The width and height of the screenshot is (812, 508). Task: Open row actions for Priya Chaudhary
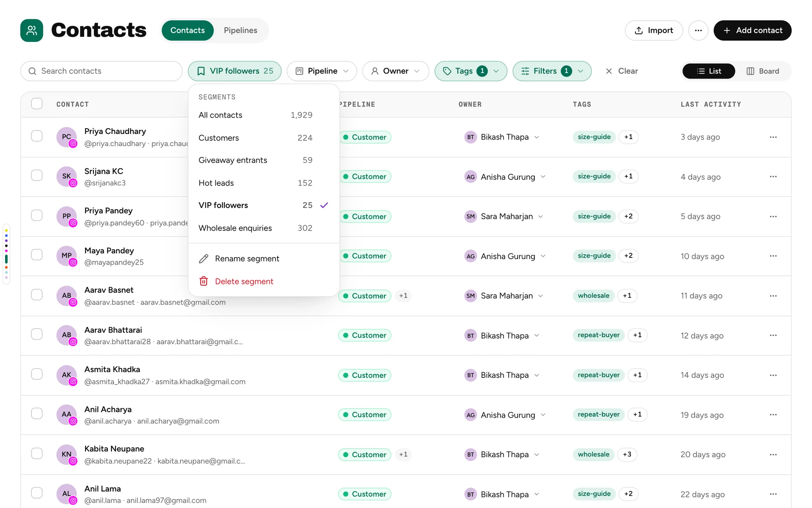pyautogui.click(x=773, y=137)
